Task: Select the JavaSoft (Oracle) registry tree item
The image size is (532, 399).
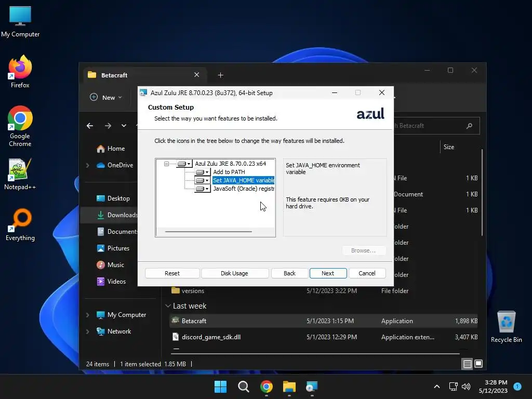Action: click(x=244, y=189)
